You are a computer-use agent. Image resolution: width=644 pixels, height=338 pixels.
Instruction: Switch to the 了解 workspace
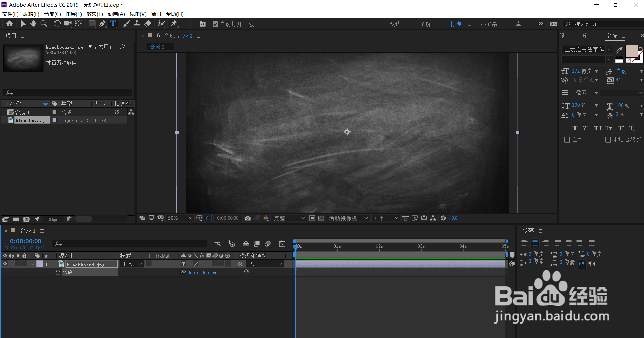coord(425,24)
